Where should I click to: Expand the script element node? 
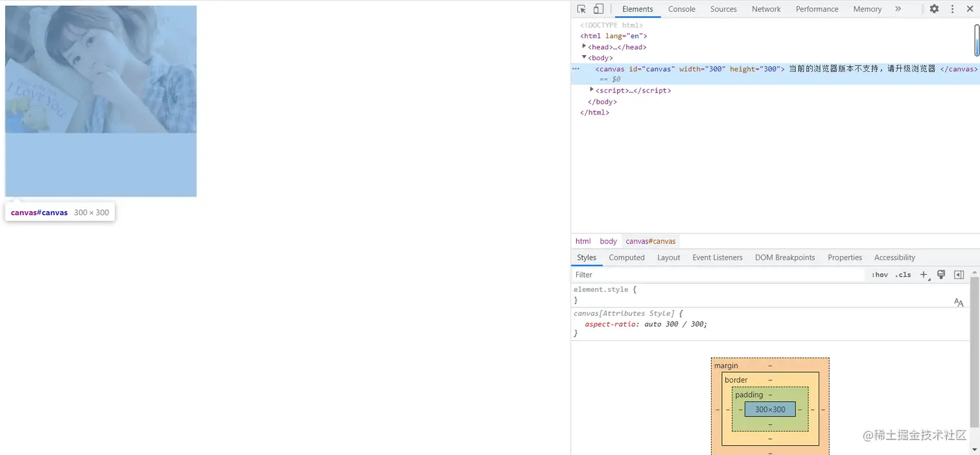(x=592, y=90)
